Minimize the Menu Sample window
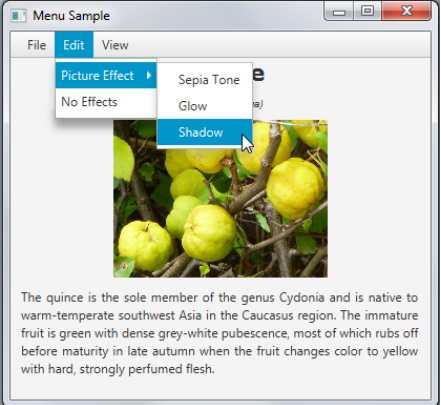Screen dimensions: 441x405 click(339, 11)
